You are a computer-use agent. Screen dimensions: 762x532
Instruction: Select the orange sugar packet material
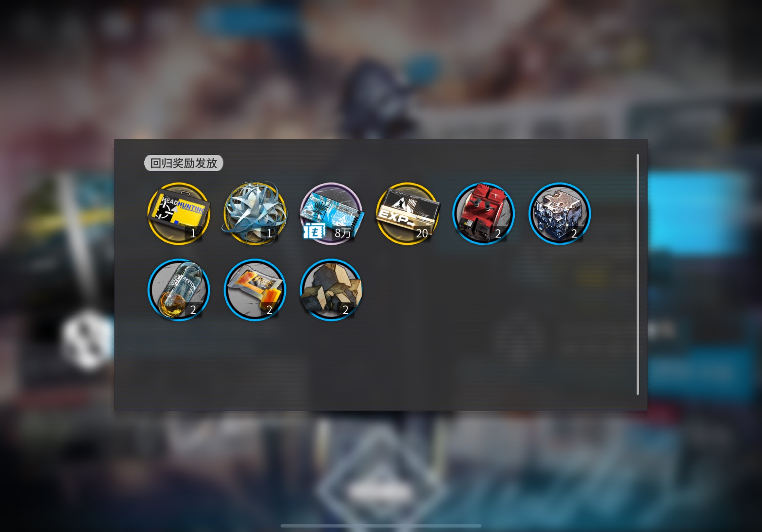tap(255, 290)
